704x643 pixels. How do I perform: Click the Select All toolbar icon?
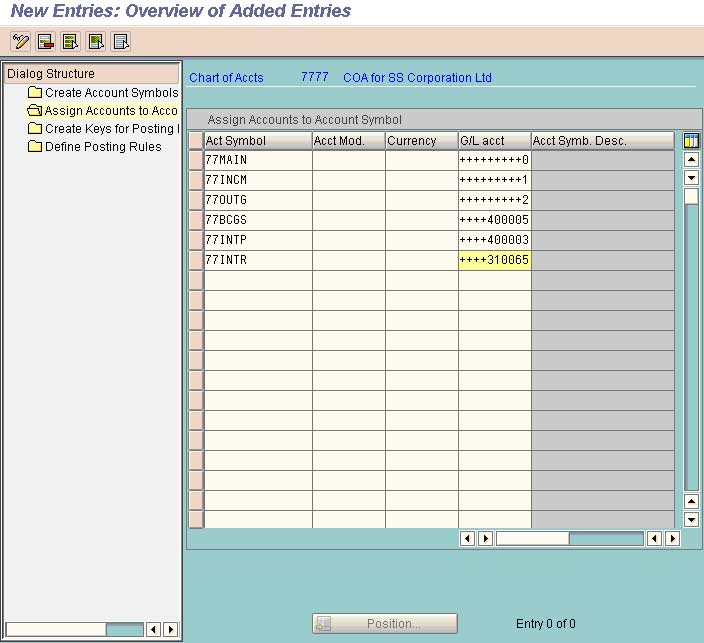pyautogui.click(x=71, y=42)
